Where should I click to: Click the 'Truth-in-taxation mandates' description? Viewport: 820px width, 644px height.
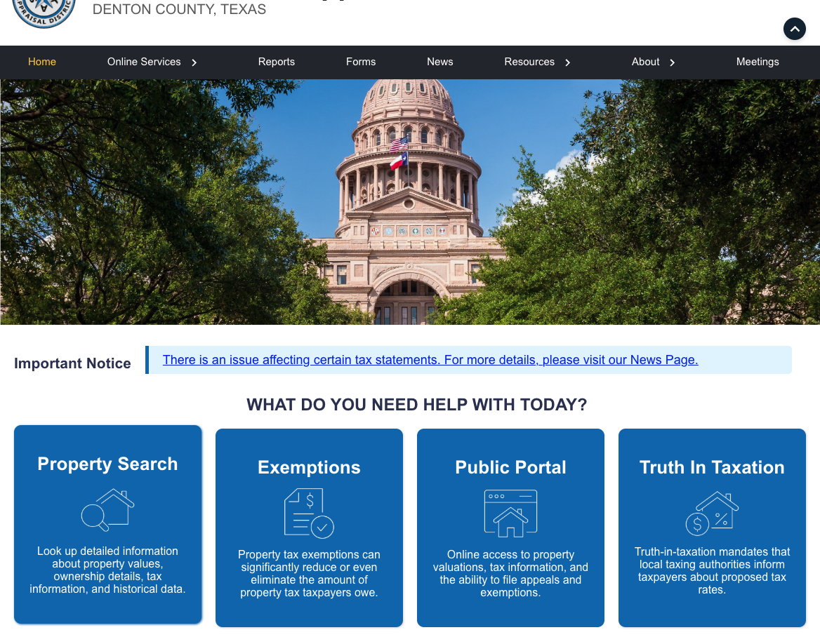coord(712,571)
